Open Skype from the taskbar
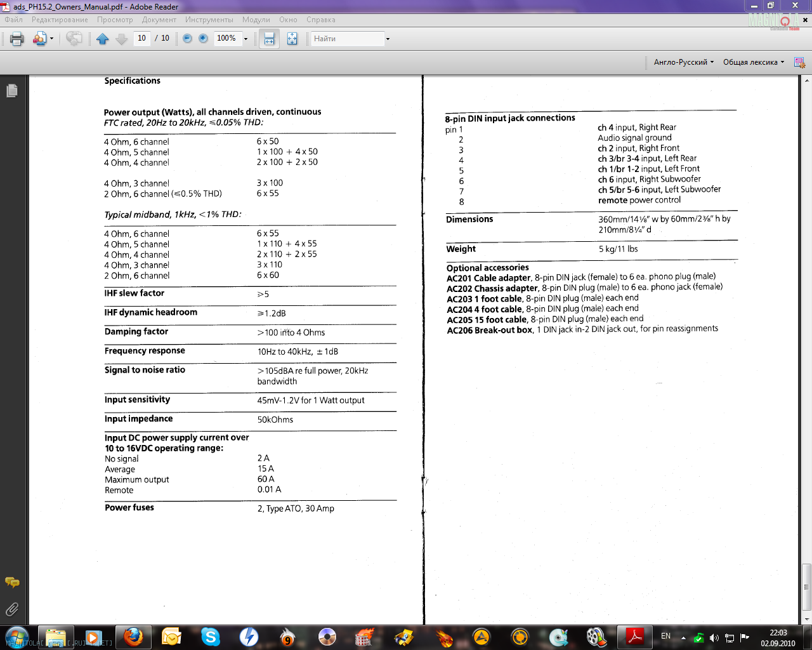The image size is (812, 650). [x=211, y=637]
